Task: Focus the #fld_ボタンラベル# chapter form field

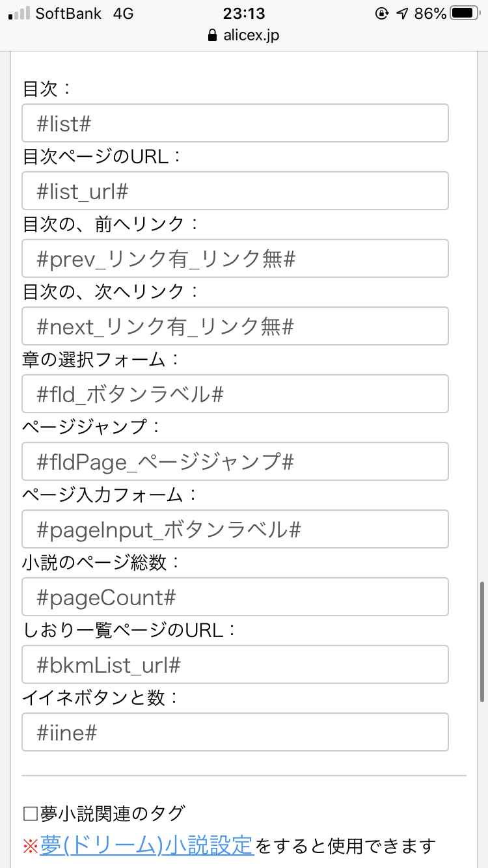Action: pos(235,394)
